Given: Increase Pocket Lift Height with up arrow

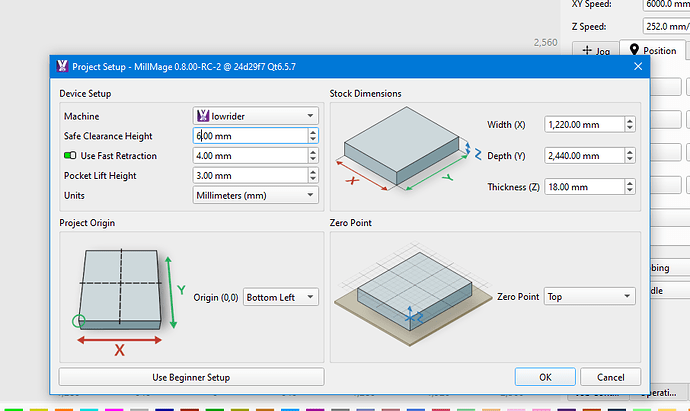Looking at the screenshot, I should point(313,172).
